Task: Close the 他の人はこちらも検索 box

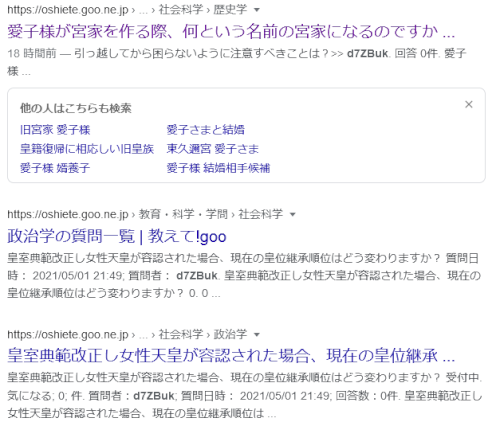Action: tap(469, 105)
